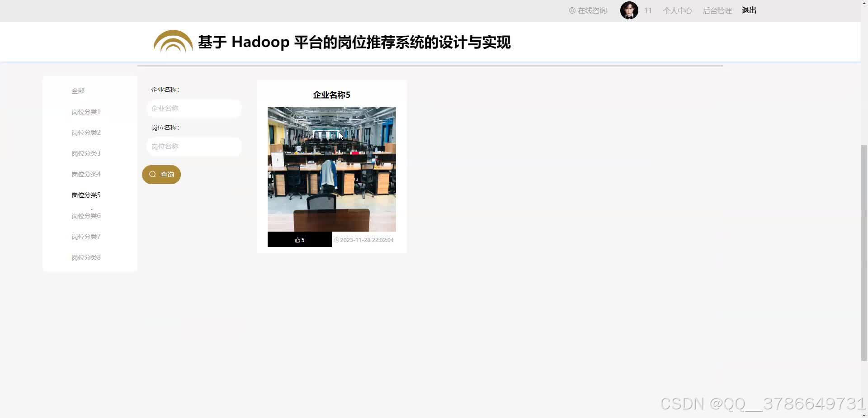Viewport: 868px width, 418px height.
Task: Focus the 企业名称 input field
Action: click(194, 109)
